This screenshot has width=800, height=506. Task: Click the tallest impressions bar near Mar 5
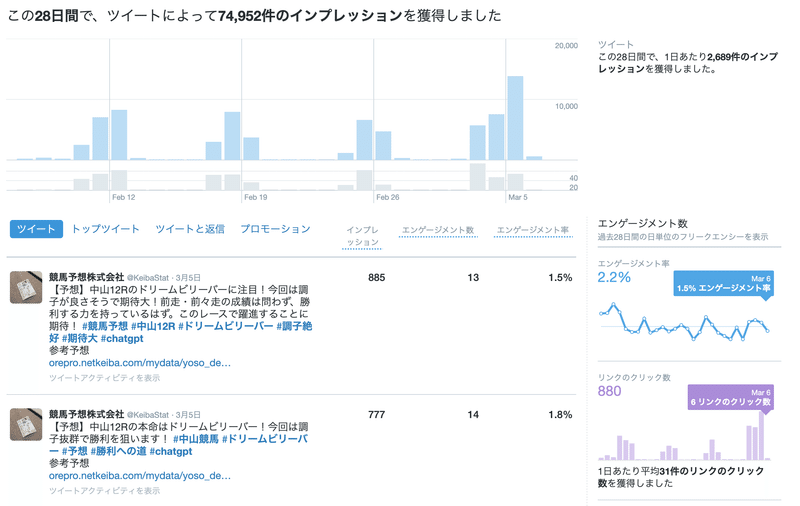(x=515, y=118)
